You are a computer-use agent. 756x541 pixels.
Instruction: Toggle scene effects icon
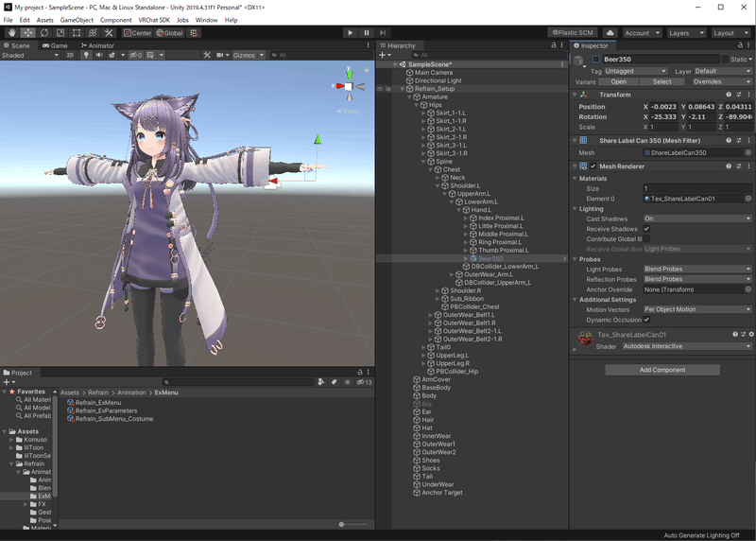112,55
